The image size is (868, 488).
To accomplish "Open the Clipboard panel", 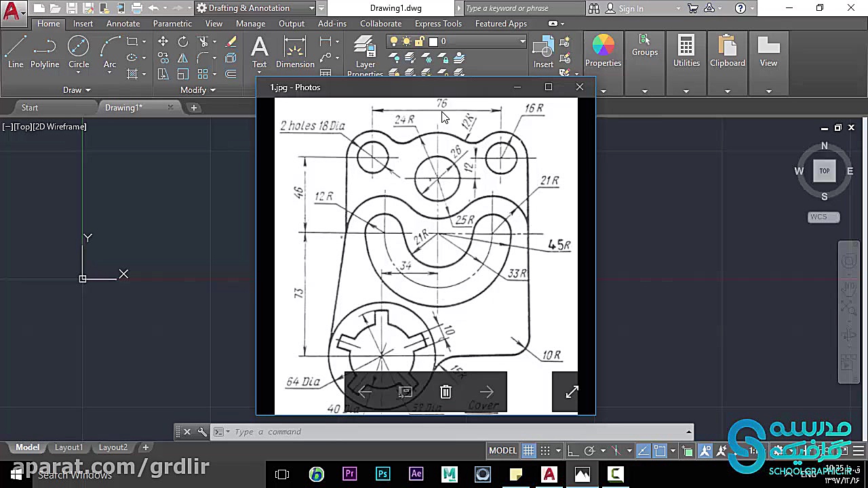I will click(728, 52).
